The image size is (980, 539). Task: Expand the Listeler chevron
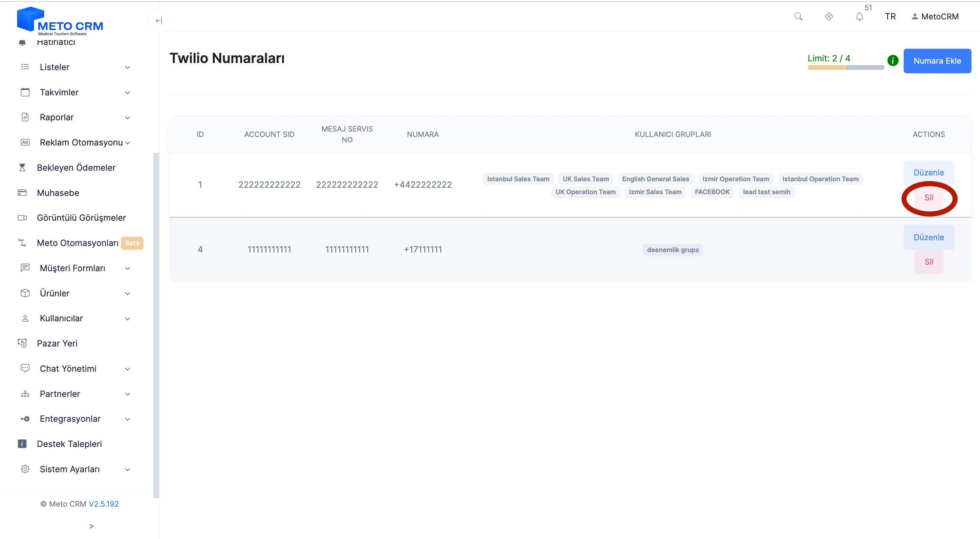point(128,67)
